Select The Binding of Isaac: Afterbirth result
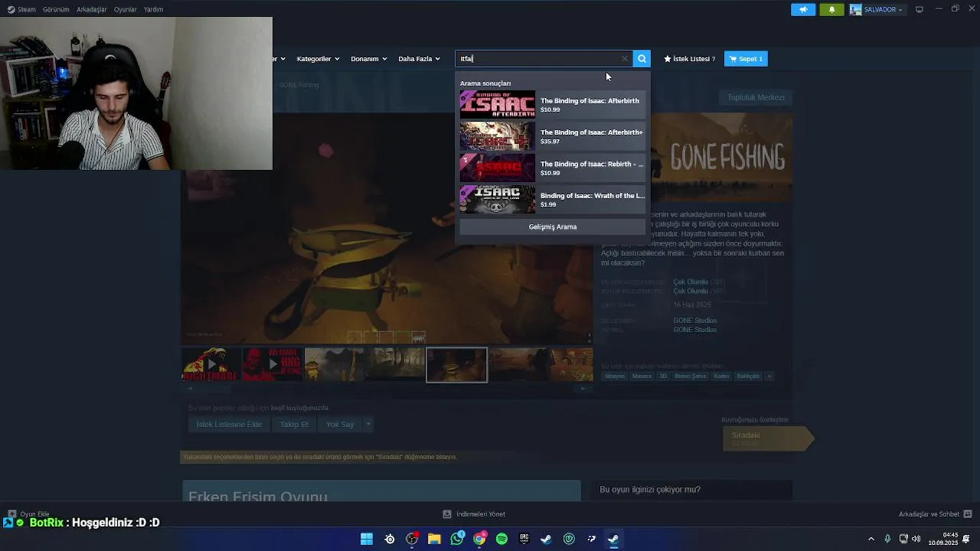Screen dimensions: 980x551 pyautogui.click(x=552, y=105)
